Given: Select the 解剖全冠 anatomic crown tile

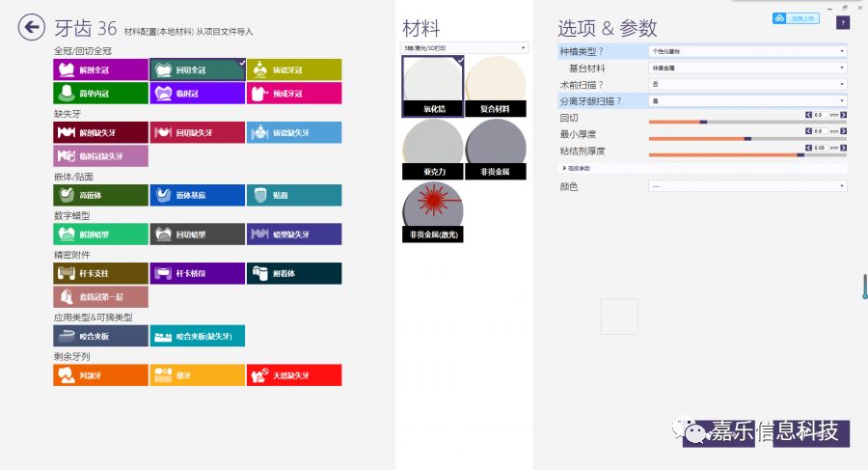Looking at the screenshot, I should tap(100, 69).
